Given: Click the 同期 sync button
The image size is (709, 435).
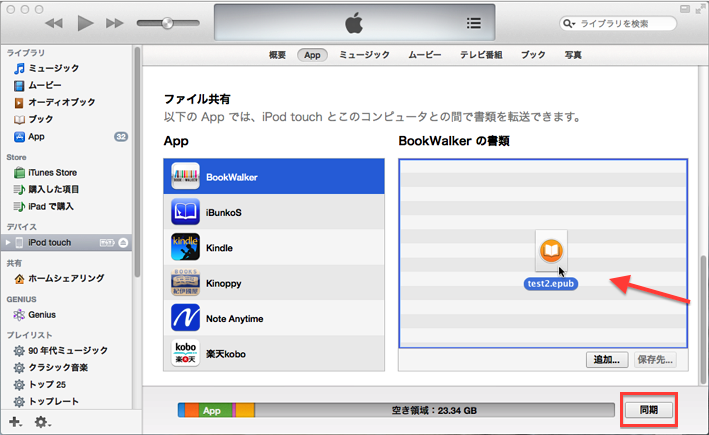Looking at the screenshot, I should 649,410.
